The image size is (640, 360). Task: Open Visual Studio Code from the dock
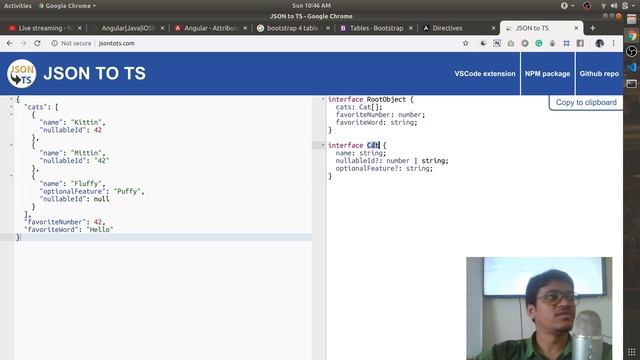click(x=632, y=67)
